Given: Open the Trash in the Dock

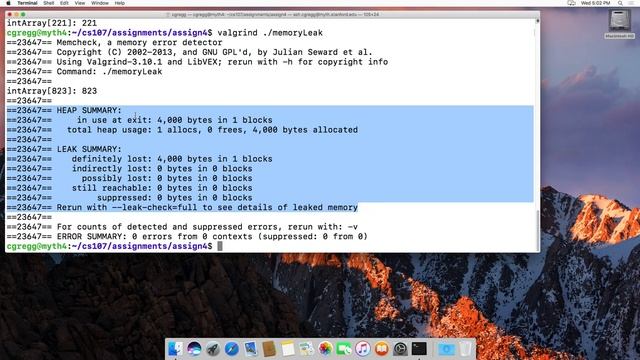Looking at the screenshot, I should coord(465,349).
